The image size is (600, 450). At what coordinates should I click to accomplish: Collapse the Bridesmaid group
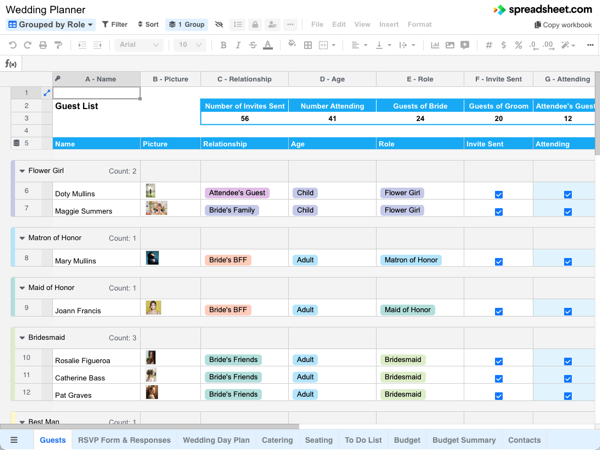pos(22,338)
